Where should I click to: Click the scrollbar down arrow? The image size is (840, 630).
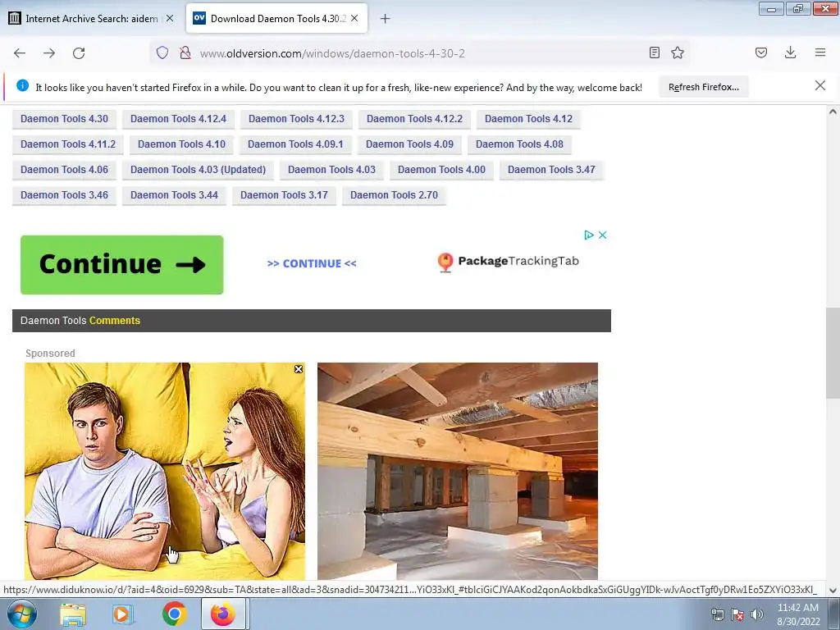point(833,591)
